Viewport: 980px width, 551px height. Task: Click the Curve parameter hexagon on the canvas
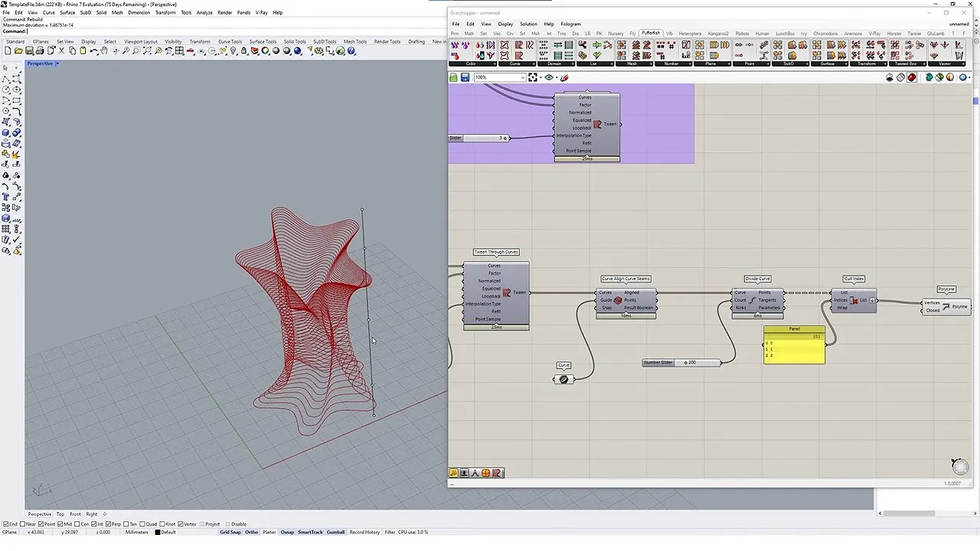click(564, 380)
